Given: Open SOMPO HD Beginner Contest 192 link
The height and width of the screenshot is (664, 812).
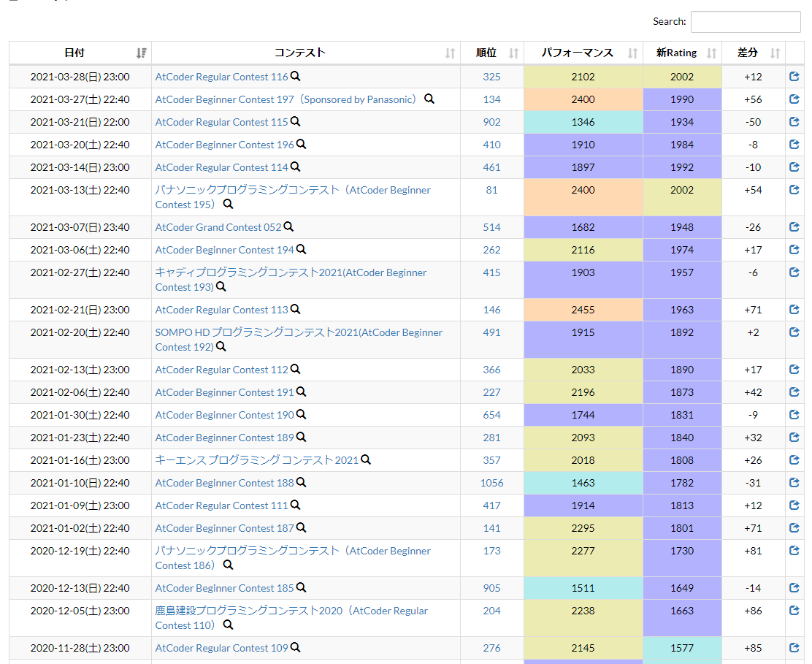Looking at the screenshot, I should pyautogui.click(x=299, y=340).
